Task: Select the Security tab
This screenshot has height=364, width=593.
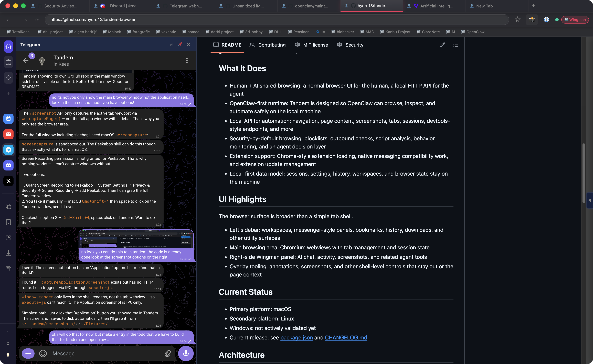Action: pos(350,45)
